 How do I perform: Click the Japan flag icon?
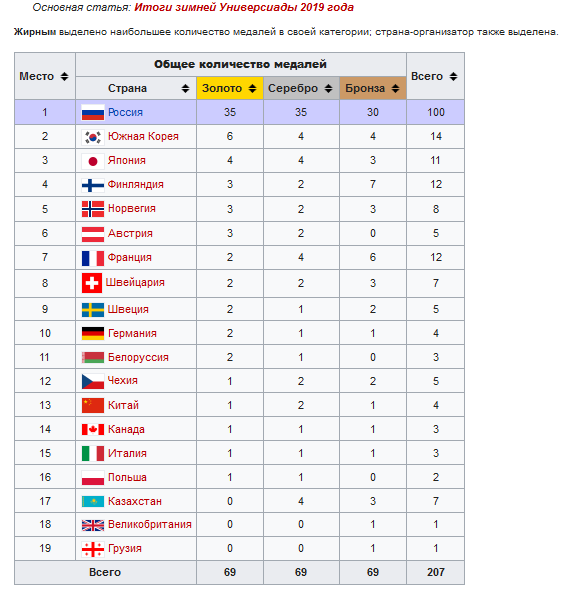pos(93,161)
